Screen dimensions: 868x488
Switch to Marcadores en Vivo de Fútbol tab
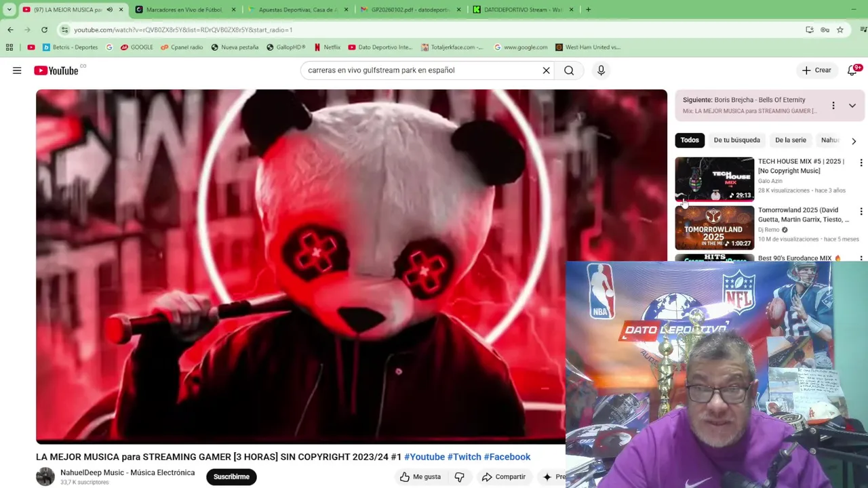184,9
